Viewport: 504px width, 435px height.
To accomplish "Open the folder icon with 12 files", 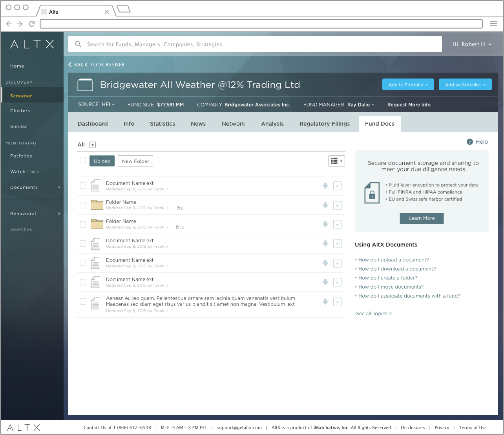I will (x=97, y=224).
